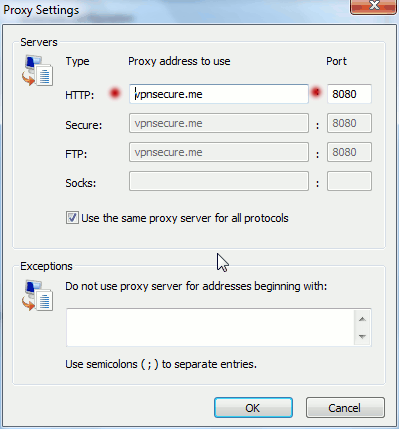Click the red dot beside HTTP port
399x429 pixels.
[x=316, y=92]
